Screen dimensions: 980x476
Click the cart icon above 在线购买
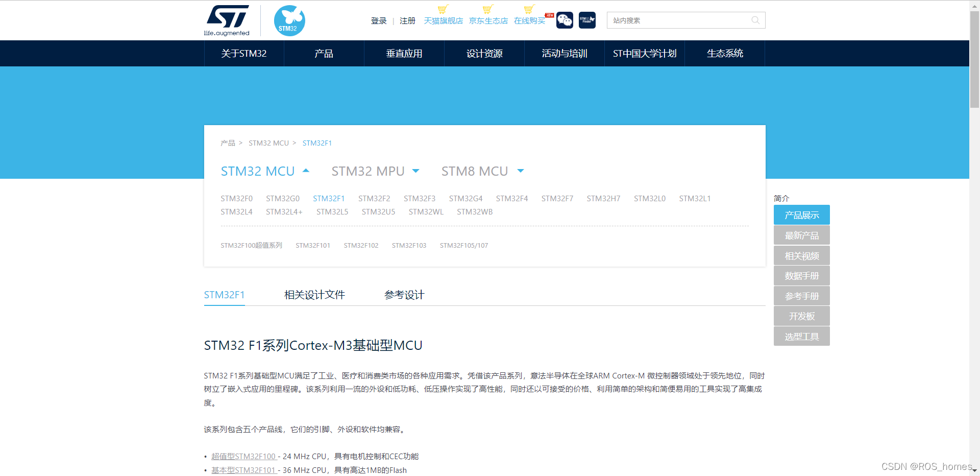[529, 9]
